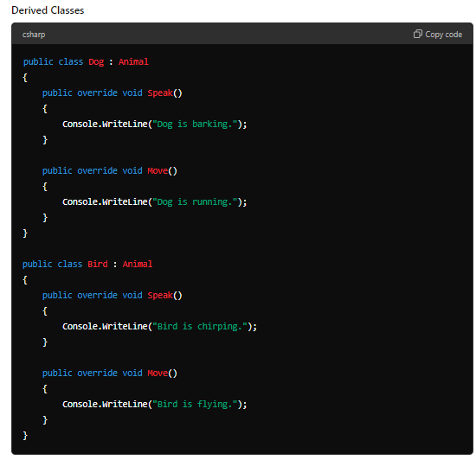Click closing brace of Bird class

25,436
